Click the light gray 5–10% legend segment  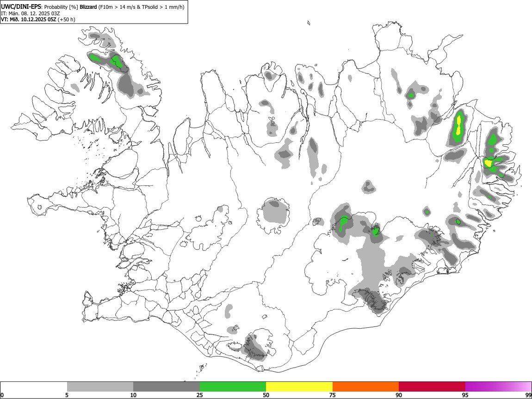click(x=100, y=387)
